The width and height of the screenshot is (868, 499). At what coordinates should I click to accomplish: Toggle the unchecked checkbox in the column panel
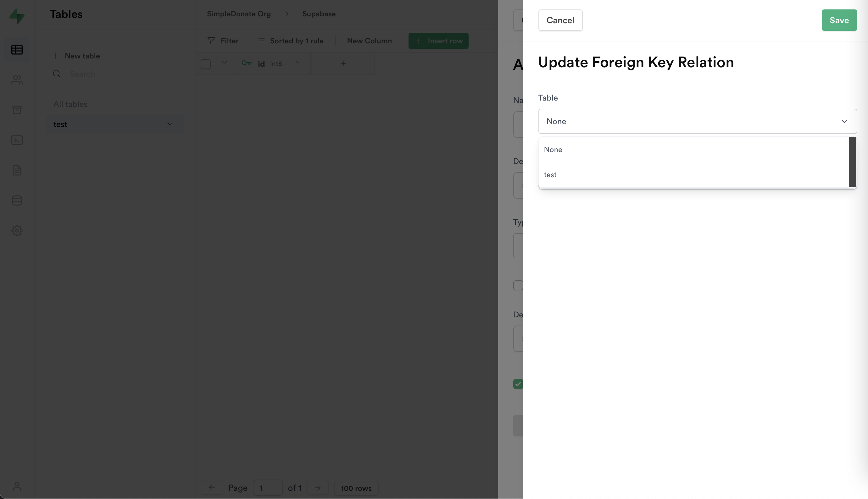[518, 285]
